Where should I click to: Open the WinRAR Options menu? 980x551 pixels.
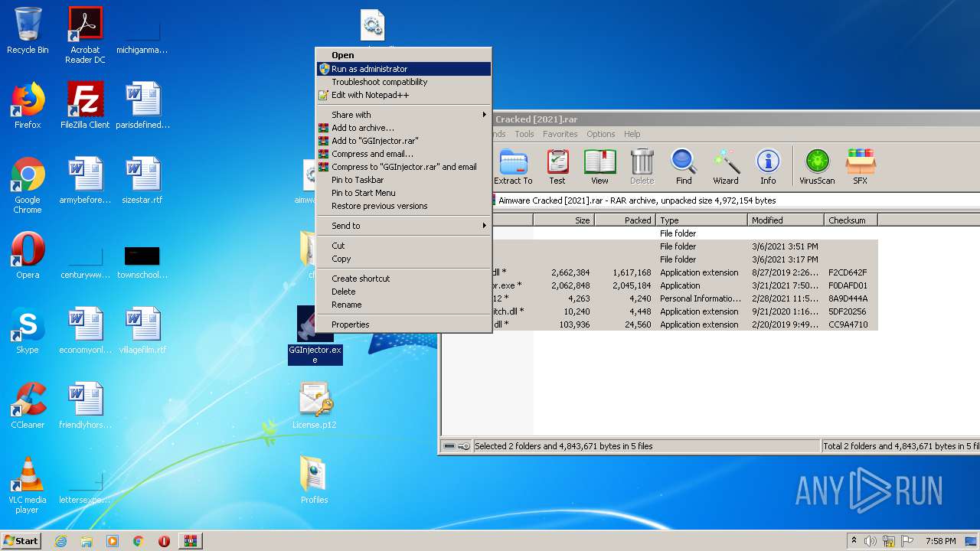[601, 134]
